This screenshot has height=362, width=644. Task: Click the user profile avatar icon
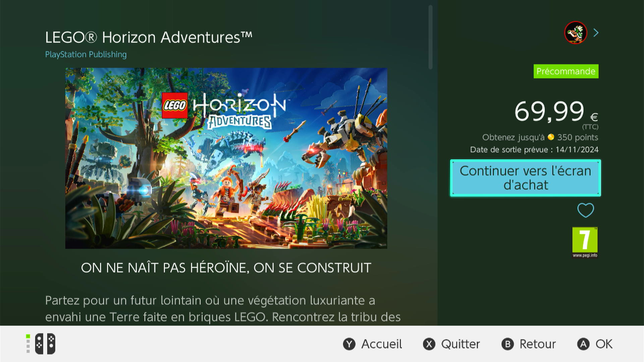coord(576,33)
